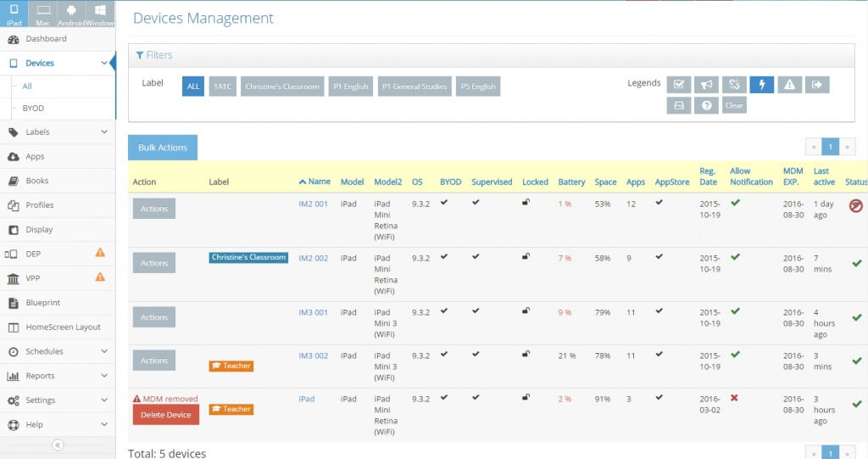Click the Status checkmark for IM2 002
This screenshot has width=868, height=459.
tap(856, 263)
